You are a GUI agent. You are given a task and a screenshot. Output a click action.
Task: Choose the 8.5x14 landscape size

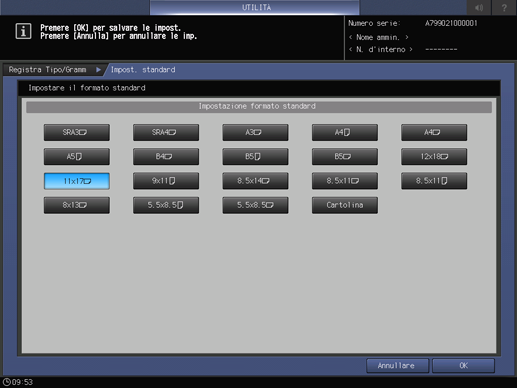pyautogui.click(x=255, y=181)
